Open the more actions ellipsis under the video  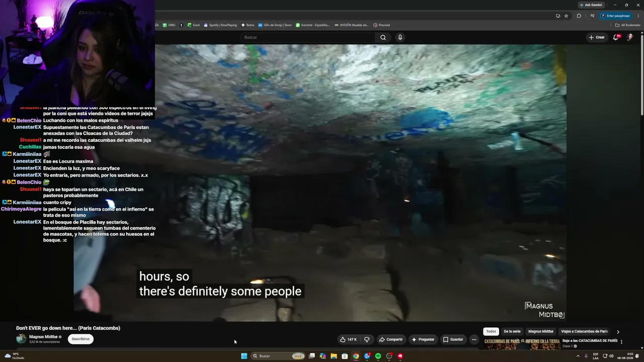474,339
